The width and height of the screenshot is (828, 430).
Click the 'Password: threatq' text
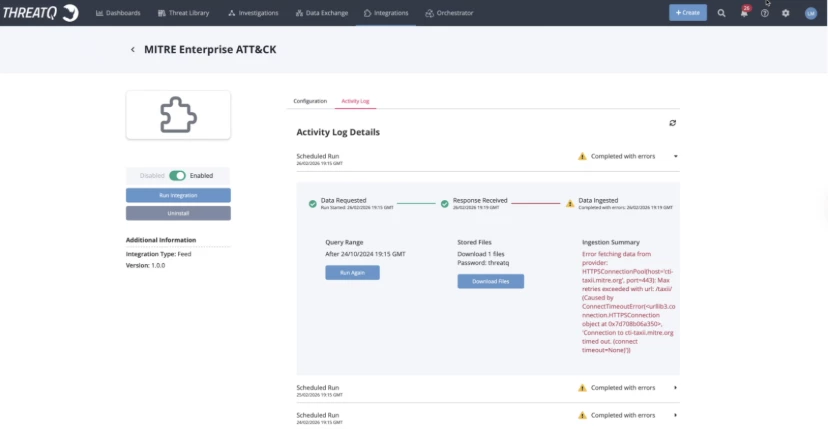483,263
